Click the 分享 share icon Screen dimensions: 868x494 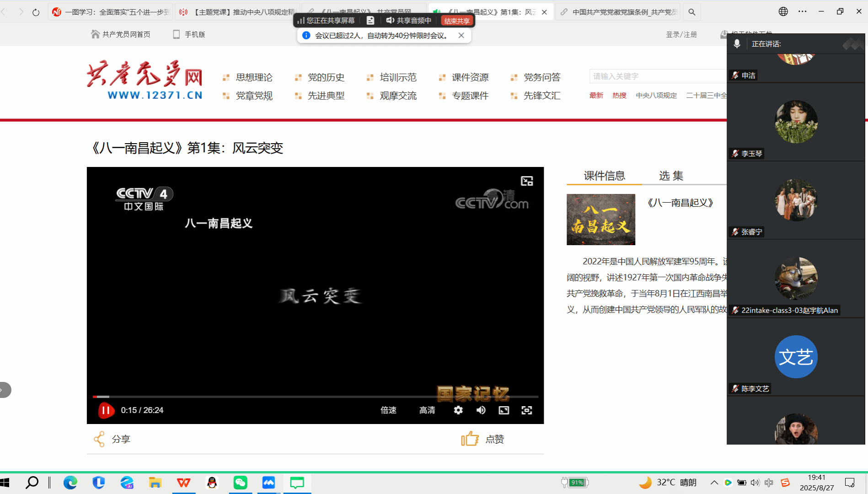[99, 439]
